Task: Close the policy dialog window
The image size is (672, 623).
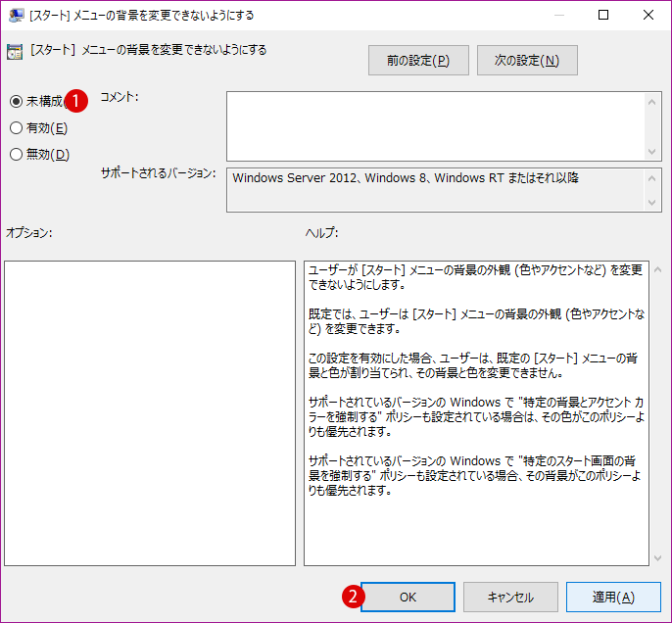Action: coord(648,15)
